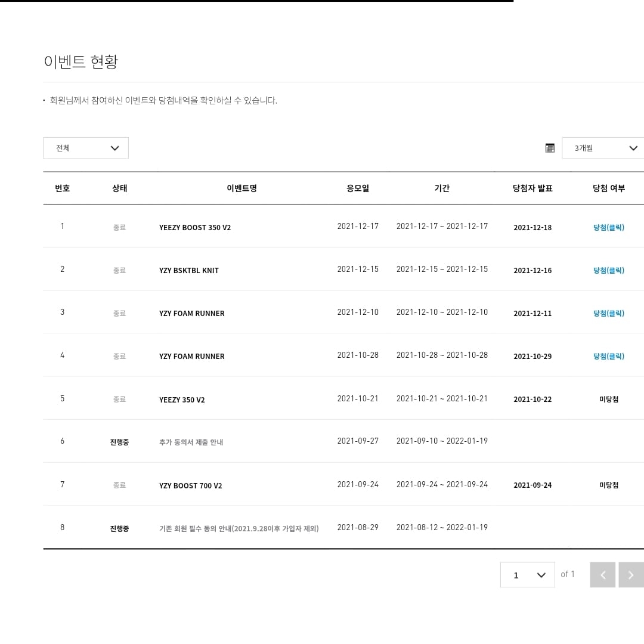
Task: Open the 기존 회원 필수 동의 안내 event
Action: coord(239,528)
